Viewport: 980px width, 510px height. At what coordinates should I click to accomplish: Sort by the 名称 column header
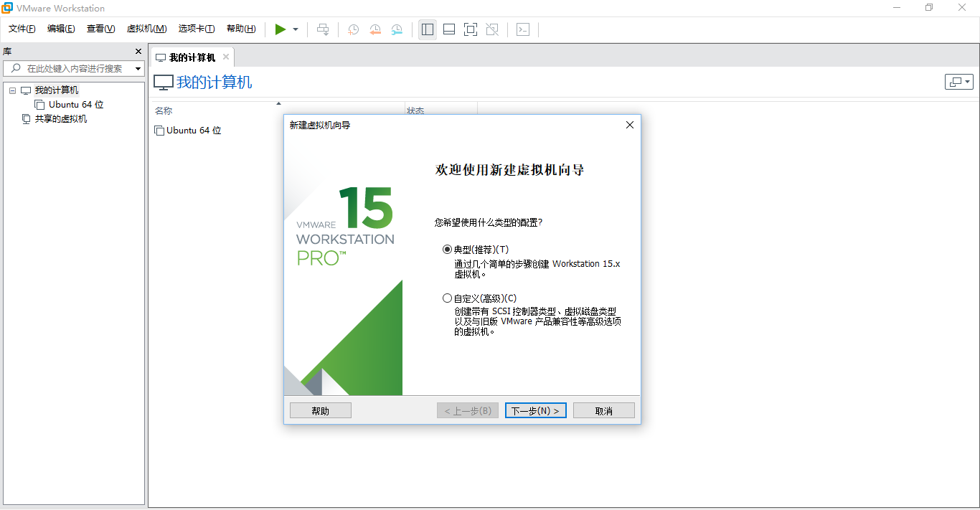(x=164, y=111)
